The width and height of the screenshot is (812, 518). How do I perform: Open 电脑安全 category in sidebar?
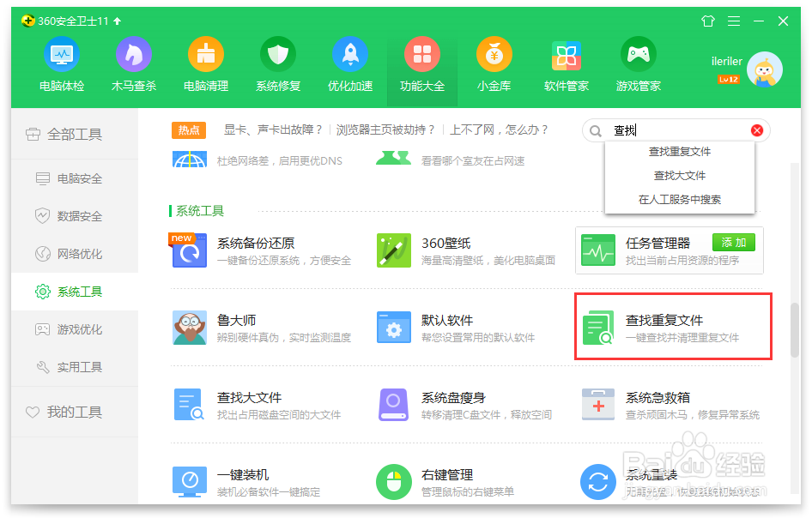(75, 178)
